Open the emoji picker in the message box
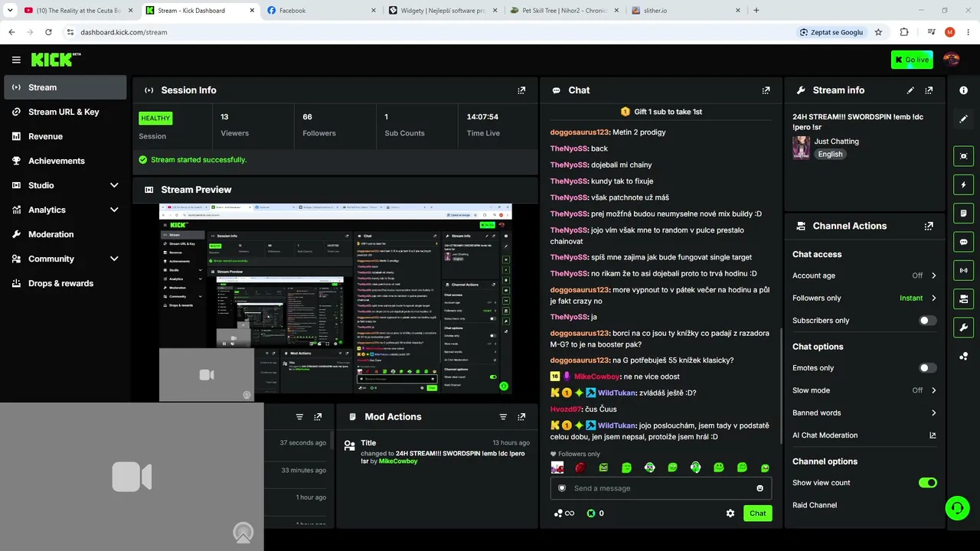 click(x=759, y=488)
